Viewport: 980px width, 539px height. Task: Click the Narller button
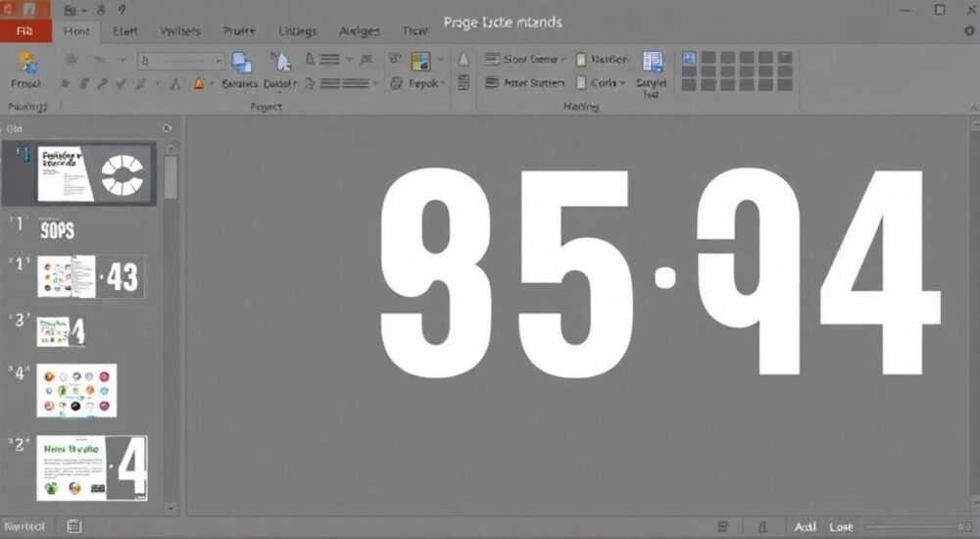pyautogui.click(x=603, y=60)
